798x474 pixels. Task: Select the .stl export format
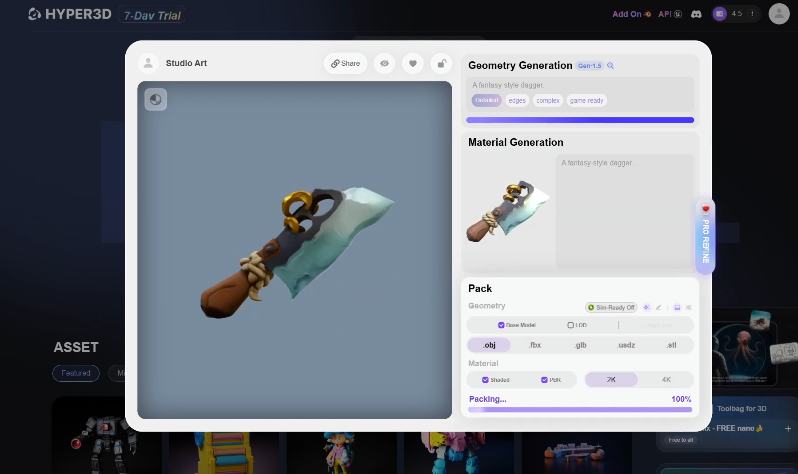671,345
